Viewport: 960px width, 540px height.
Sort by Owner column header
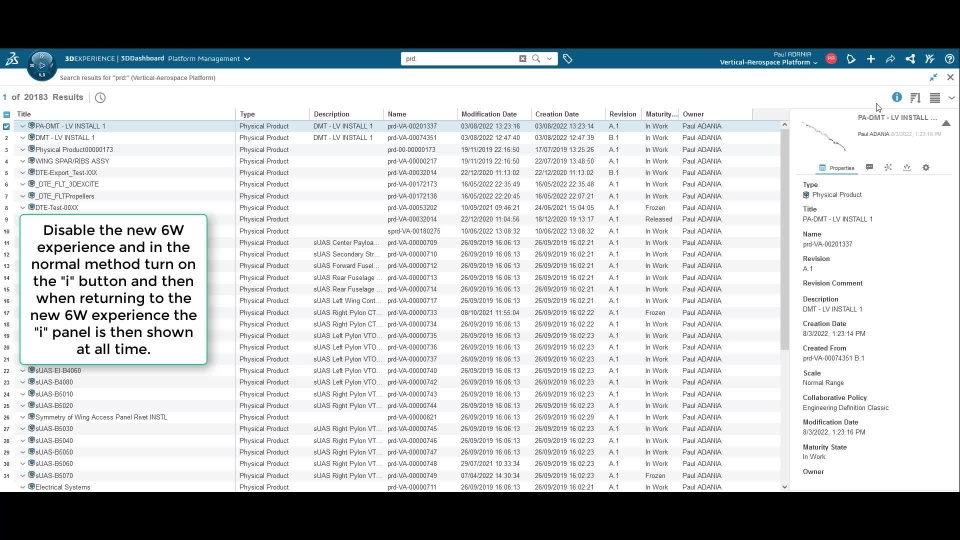693,114
